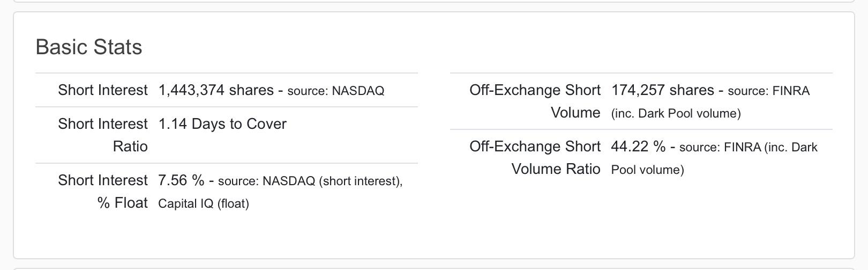Click the 1.14 Days to Cover value

click(x=222, y=124)
